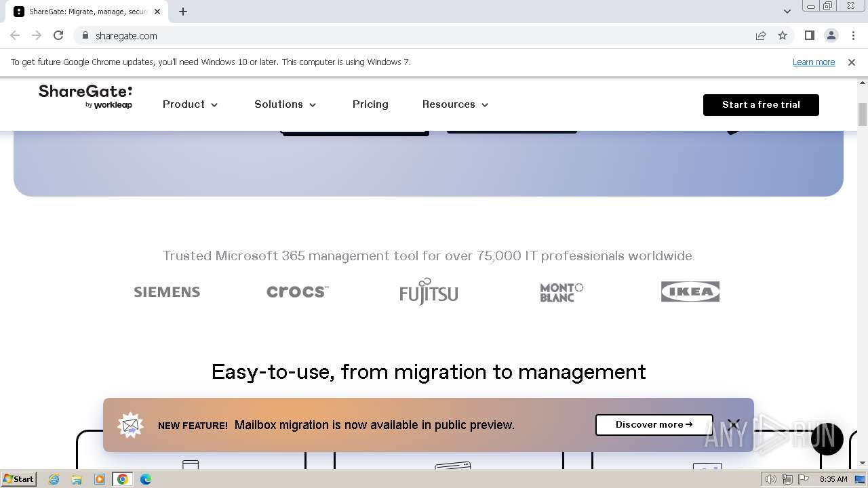Open the Windows Start menu

(18, 479)
